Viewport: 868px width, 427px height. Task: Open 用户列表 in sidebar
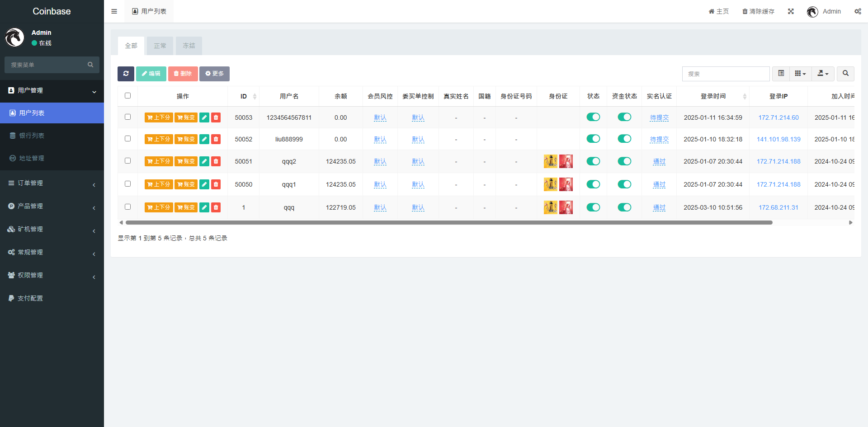(52, 113)
